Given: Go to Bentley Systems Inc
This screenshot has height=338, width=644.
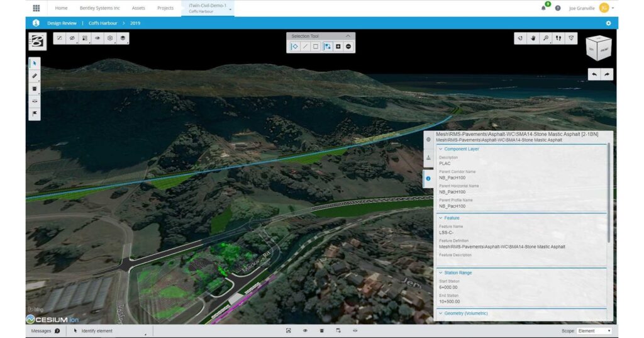Looking at the screenshot, I should point(100,8).
